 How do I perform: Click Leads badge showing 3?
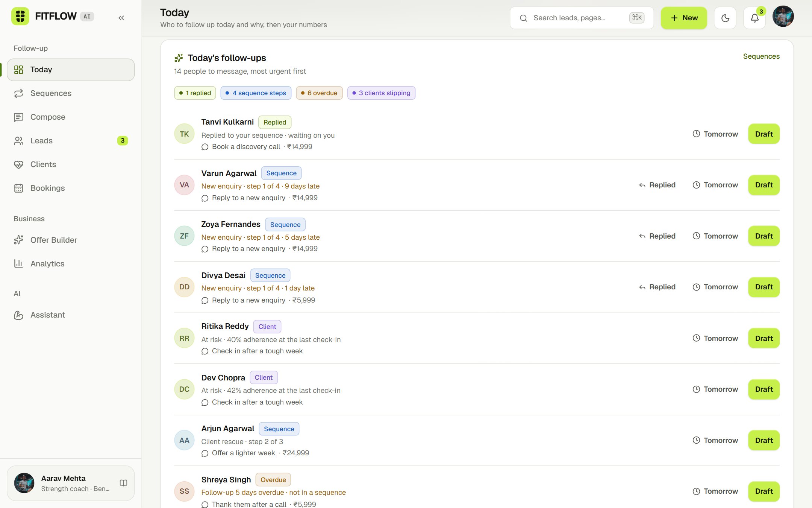point(123,141)
